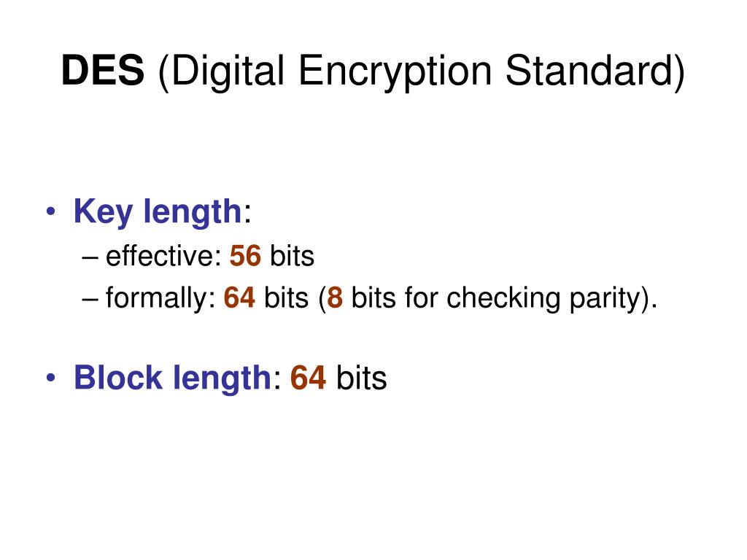Image resolution: width=747 pixels, height=560 pixels.
Task: Click the word 'bits' after 56
Action: (292, 256)
